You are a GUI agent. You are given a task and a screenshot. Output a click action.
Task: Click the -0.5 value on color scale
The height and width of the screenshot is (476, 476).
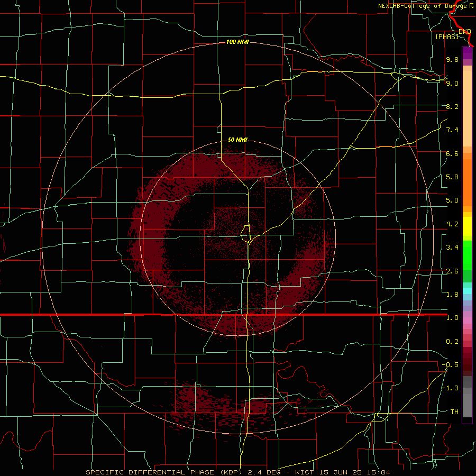click(450, 365)
